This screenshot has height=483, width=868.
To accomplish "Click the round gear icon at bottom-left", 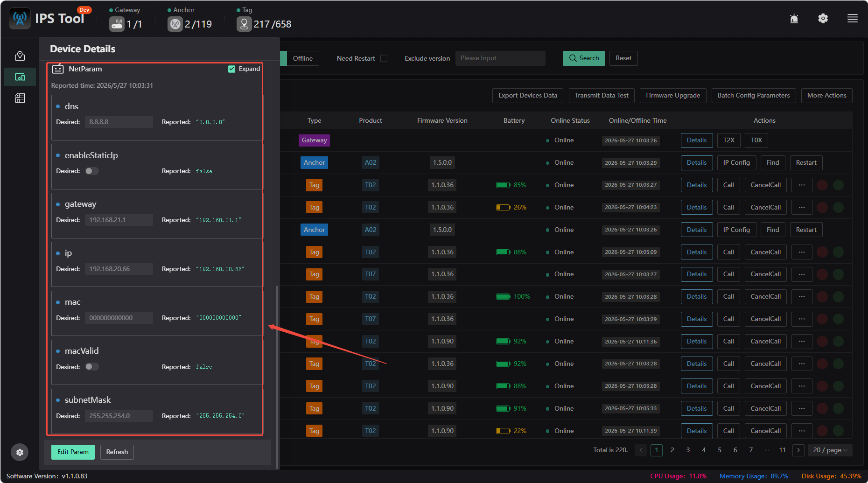I will coord(20,452).
